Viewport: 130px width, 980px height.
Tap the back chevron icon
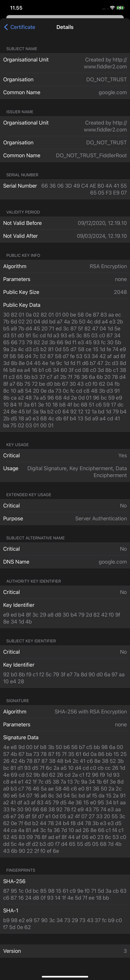(x=6, y=27)
